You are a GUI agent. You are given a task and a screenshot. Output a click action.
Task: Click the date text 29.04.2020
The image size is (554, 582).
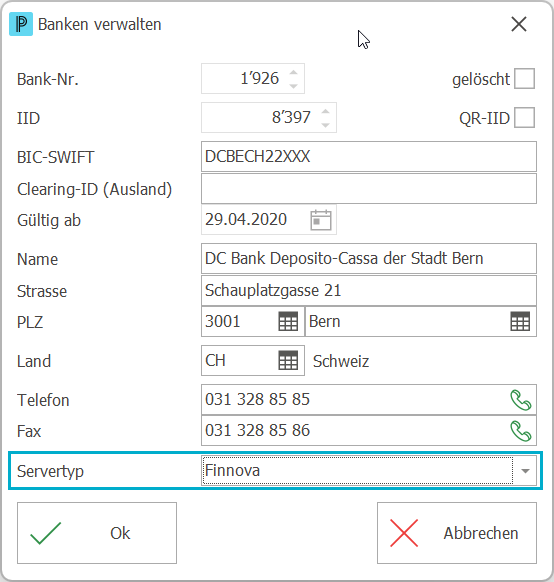point(246,219)
